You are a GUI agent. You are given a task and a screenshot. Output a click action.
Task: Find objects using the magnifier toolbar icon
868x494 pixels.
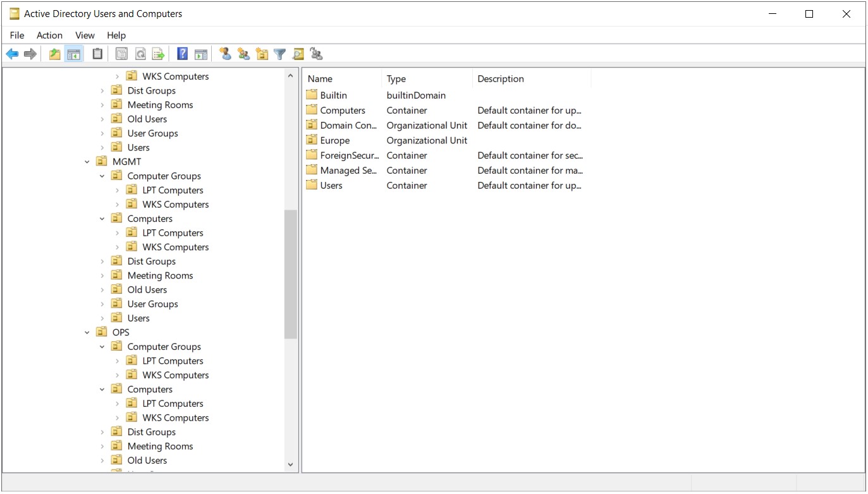click(x=298, y=54)
